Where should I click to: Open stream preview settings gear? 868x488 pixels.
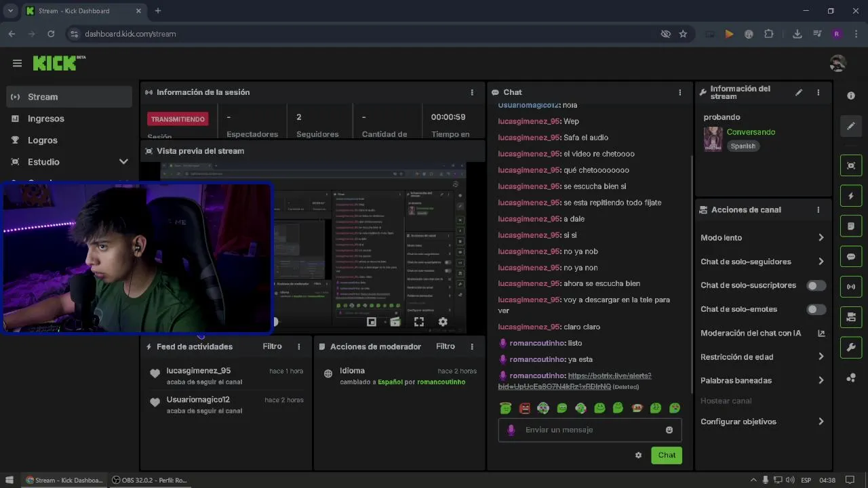tap(443, 322)
